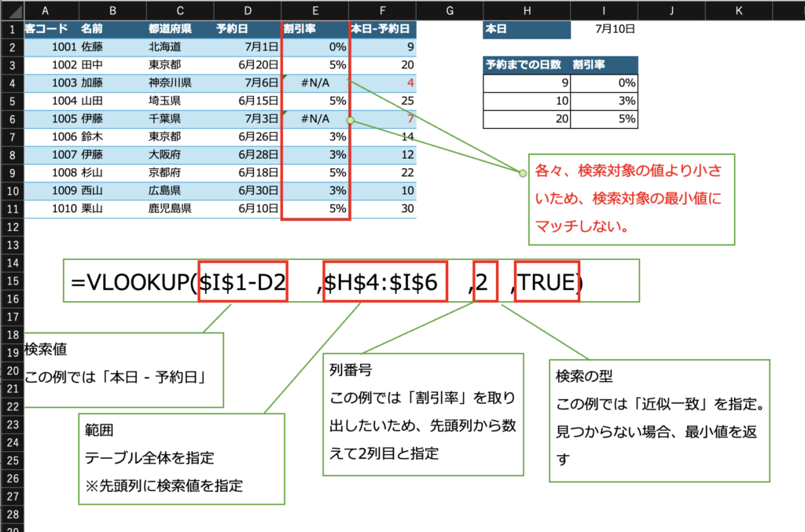
Task: Select the 本日-予約日 header cell
Action: [x=383, y=29]
